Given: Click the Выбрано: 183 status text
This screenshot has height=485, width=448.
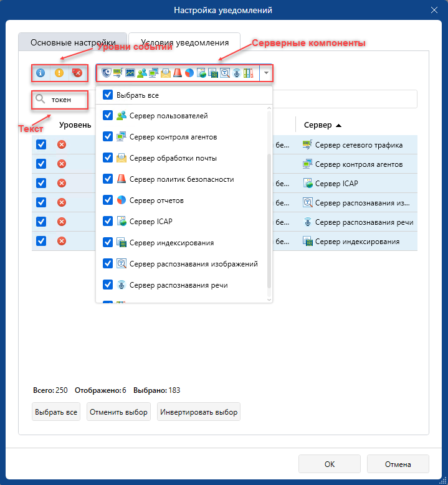Looking at the screenshot, I should 156,390.
